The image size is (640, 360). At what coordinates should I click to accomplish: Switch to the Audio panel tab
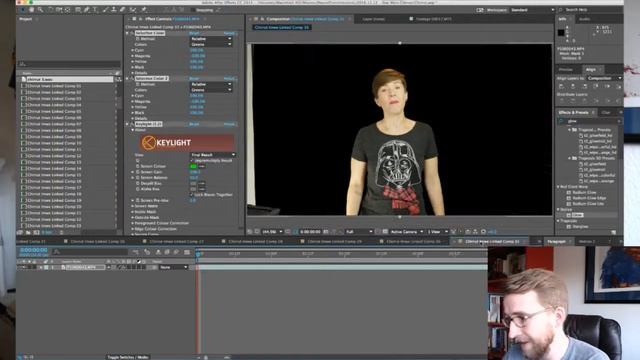click(584, 19)
